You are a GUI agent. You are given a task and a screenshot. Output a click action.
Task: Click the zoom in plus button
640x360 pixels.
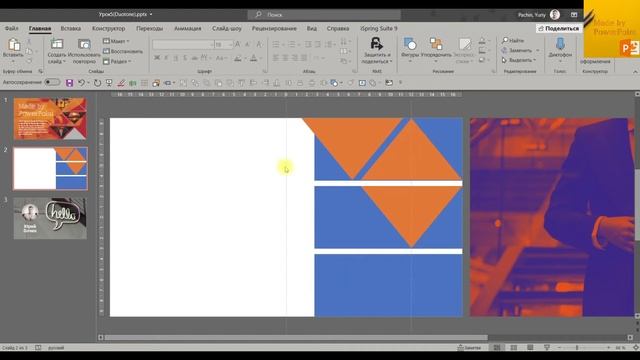point(609,348)
